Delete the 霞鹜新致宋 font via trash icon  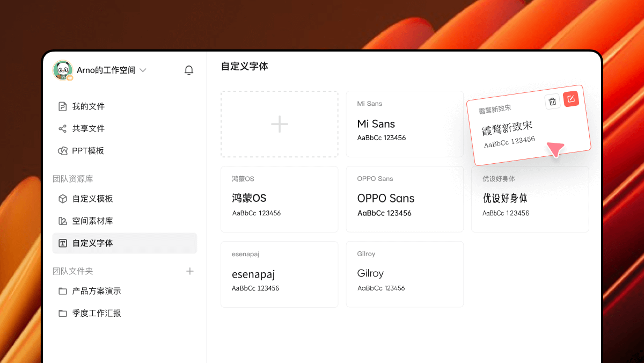coord(552,101)
